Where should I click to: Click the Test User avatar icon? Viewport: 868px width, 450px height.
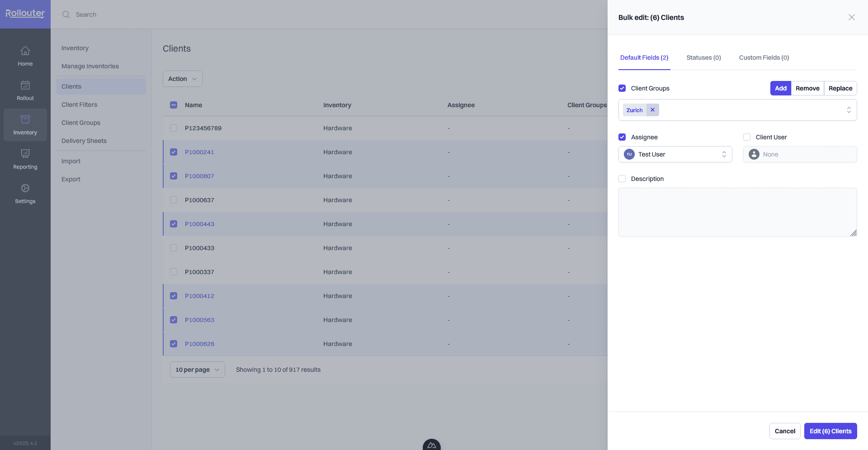[629, 154]
